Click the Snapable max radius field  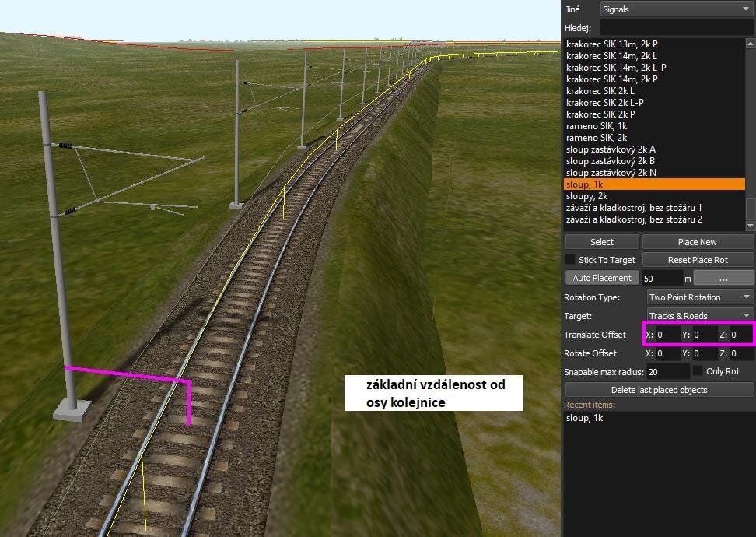667,372
